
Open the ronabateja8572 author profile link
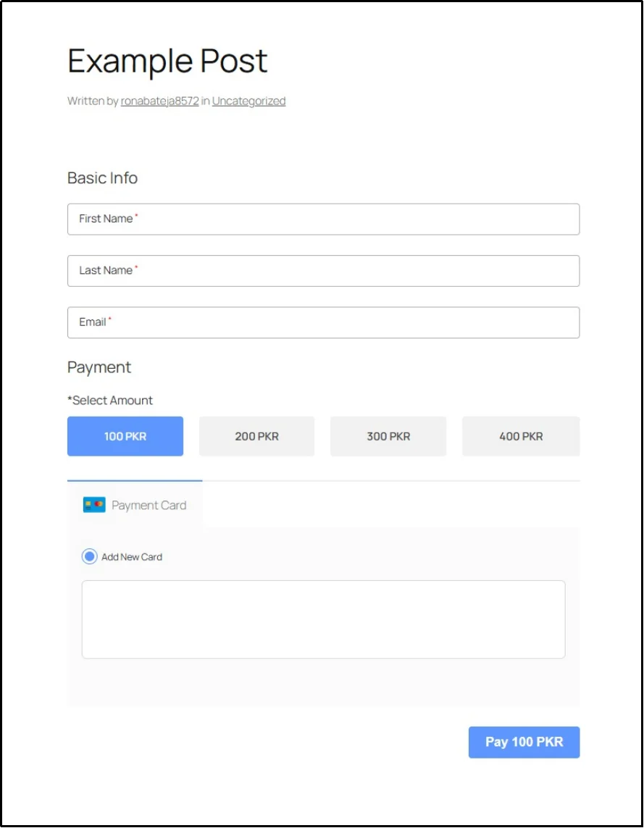click(x=161, y=101)
